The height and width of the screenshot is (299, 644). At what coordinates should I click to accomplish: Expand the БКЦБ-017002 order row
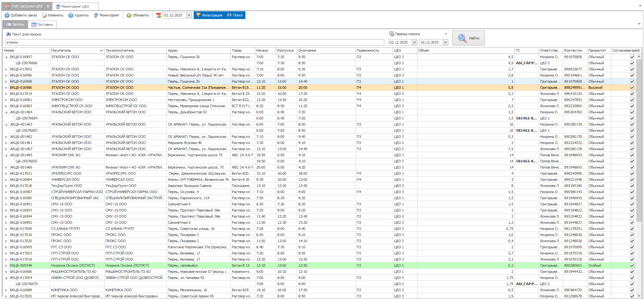pyautogui.click(x=6, y=69)
